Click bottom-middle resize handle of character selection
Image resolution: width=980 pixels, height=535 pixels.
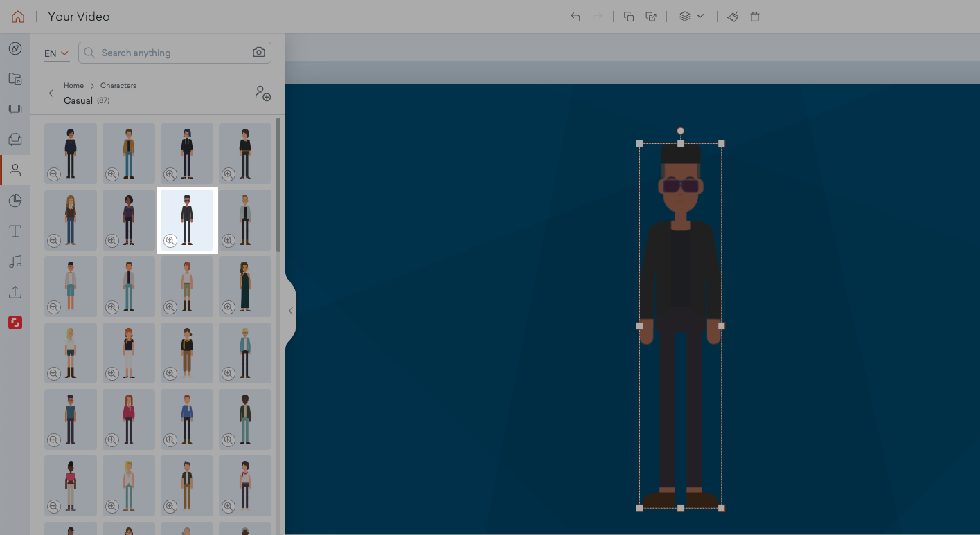pyautogui.click(x=680, y=508)
